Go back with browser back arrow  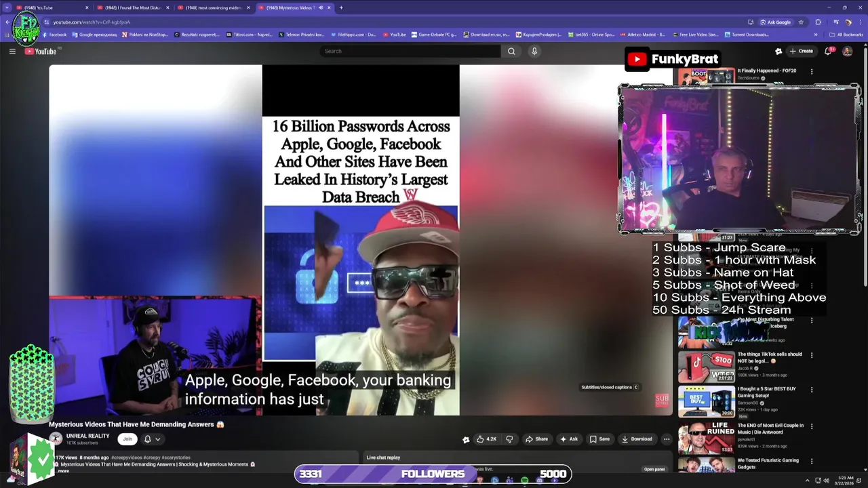7,22
